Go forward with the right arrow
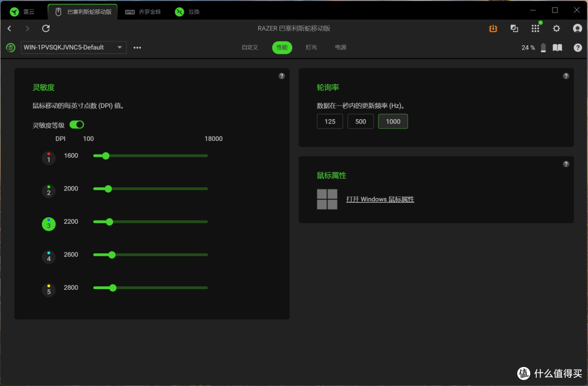Viewport: 588px width, 386px height. tap(27, 28)
